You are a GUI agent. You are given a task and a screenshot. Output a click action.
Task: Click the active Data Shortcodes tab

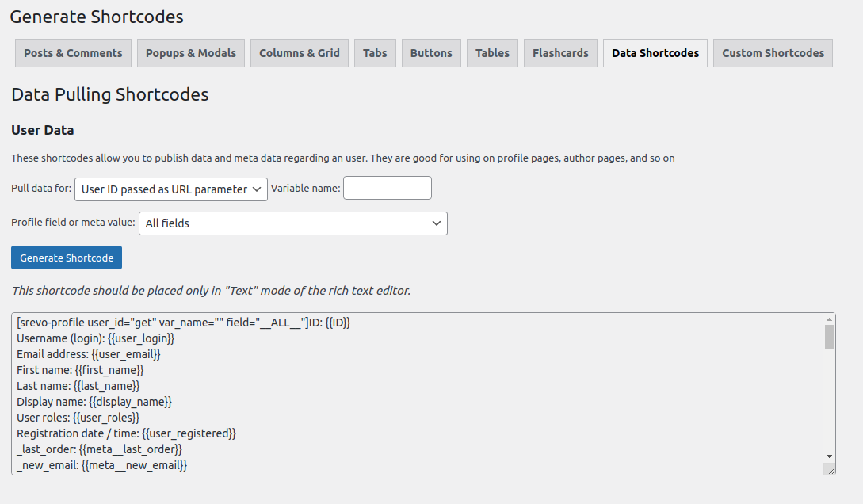(x=655, y=52)
